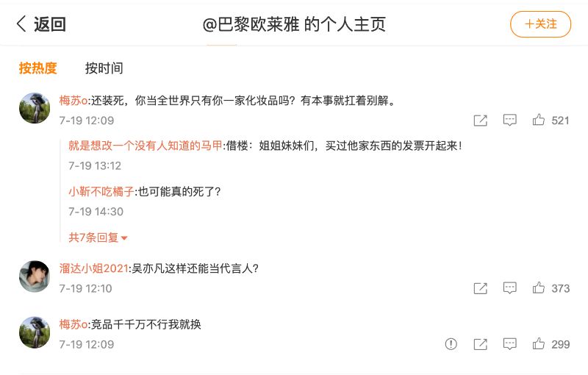Share the 竞品千千万 comment
The image size is (588, 375).
coord(481,344)
